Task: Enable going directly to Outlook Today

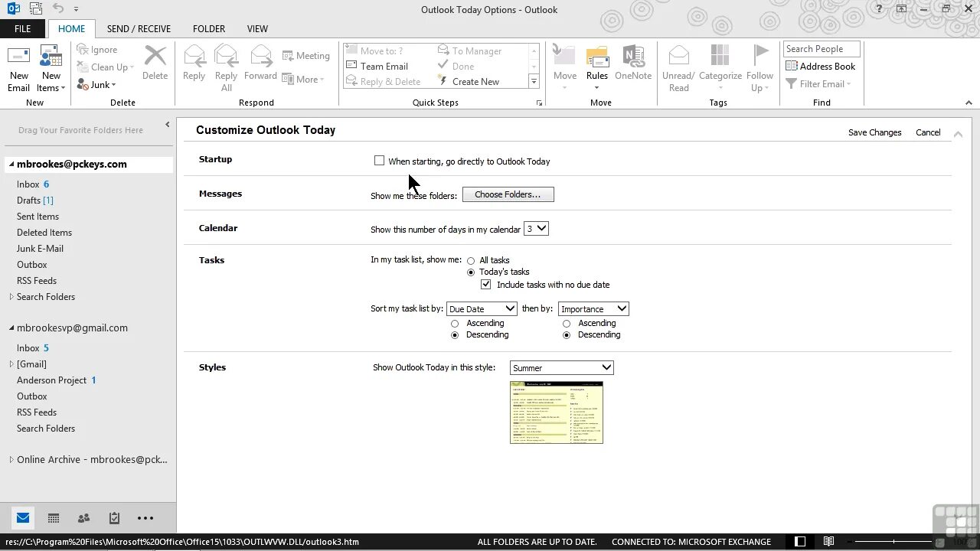Action: 379,161
